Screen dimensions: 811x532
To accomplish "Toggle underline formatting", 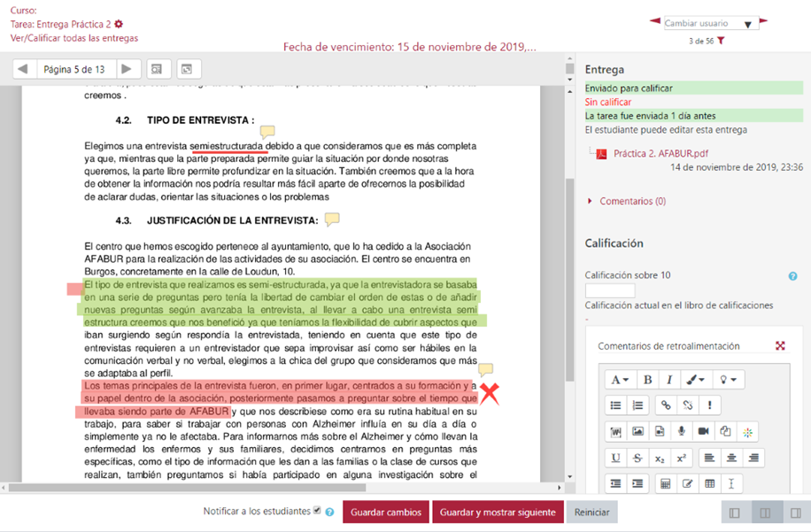I will pos(615,458).
